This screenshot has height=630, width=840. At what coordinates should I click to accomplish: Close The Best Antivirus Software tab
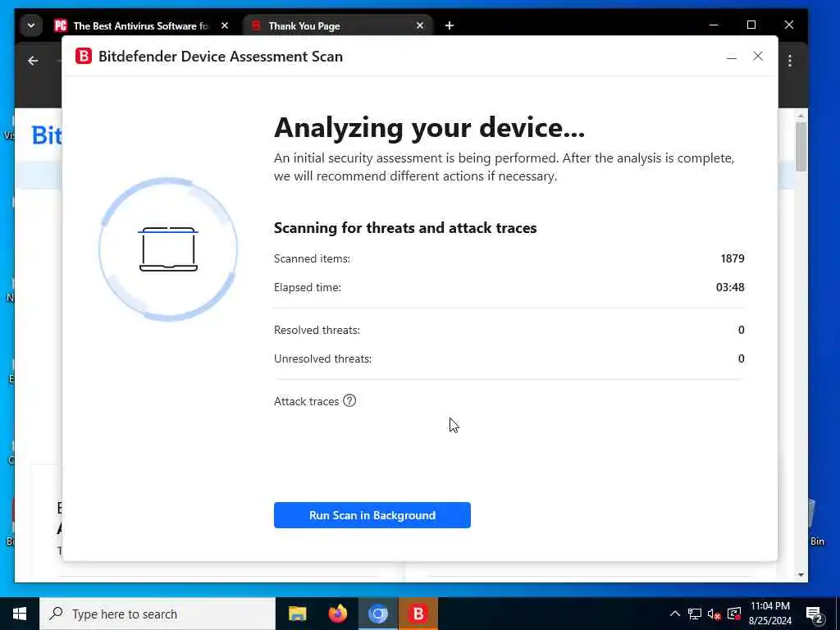(225, 25)
